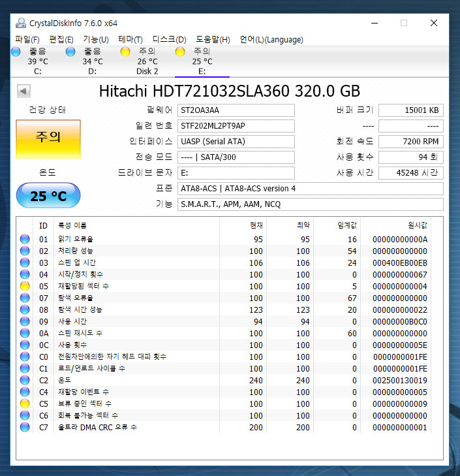This screenshot has width=460, height=476.
Task: Click status orb of attribute C1 로드/언로드 사이클 수
Action: click(25, 368)
